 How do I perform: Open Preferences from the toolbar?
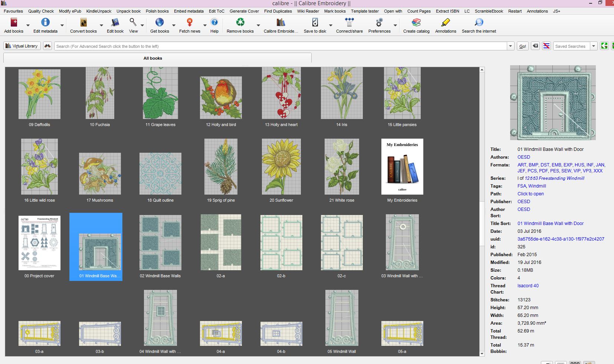(379, 23)
